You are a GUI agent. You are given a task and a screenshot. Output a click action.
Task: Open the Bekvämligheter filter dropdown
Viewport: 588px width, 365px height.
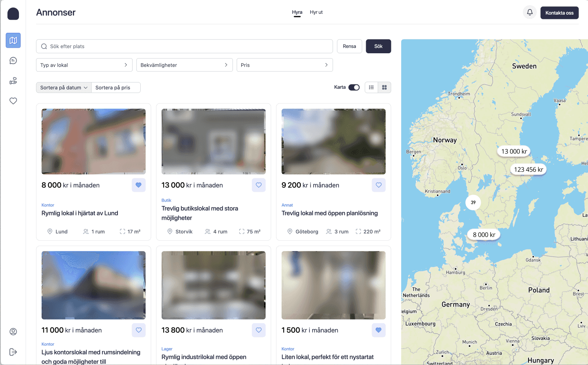pos(184,65)
